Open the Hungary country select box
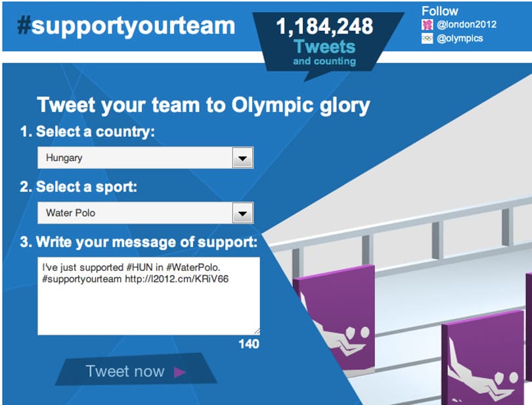 [146, 158]
